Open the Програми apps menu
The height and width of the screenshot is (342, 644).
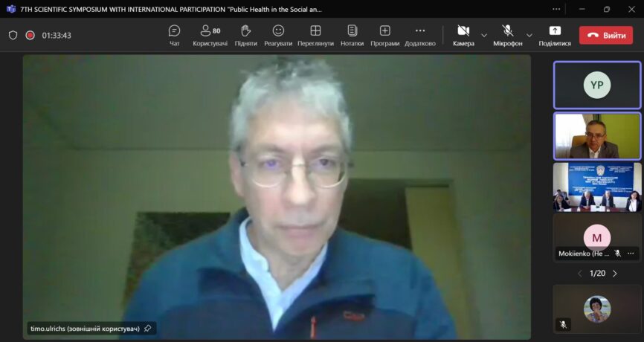(x=384, y=35)
